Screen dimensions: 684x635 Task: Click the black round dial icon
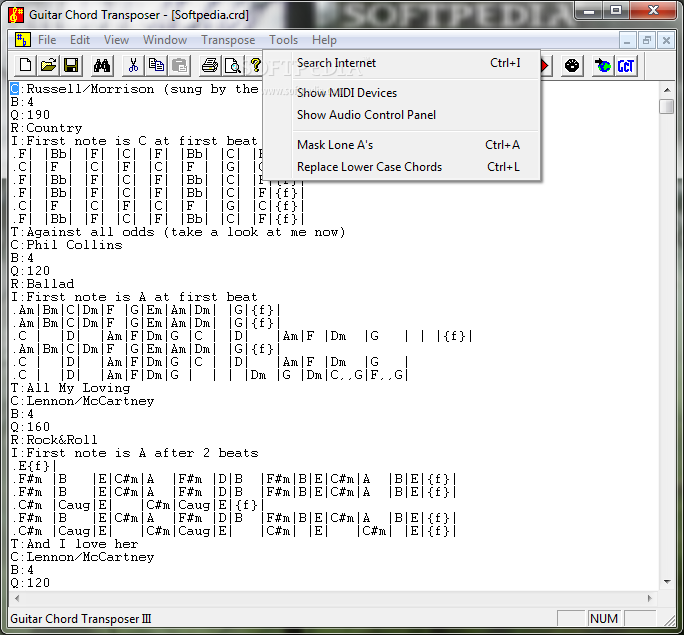coord(572,66)
